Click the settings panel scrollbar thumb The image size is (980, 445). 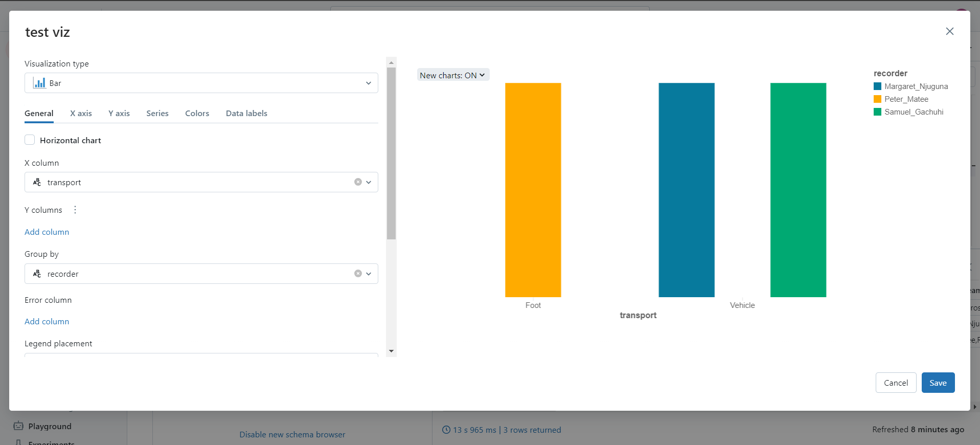pyautogui.click(x=392, y=153)
